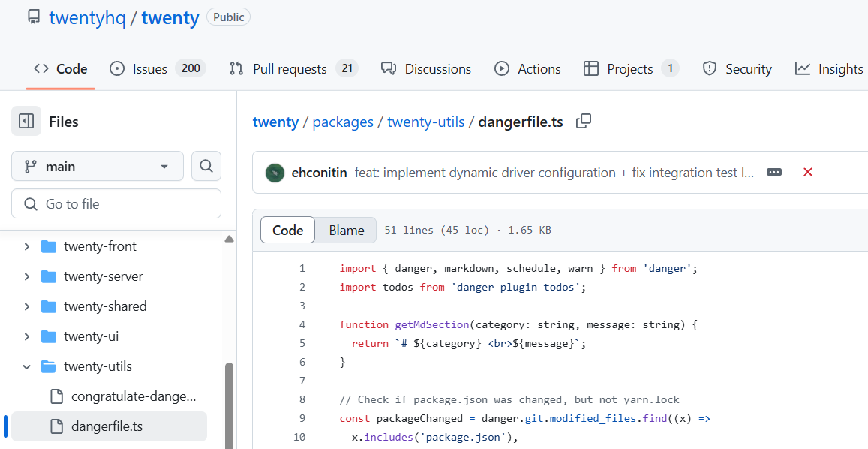Click line number 9 in the code

[x=302, y=418]
